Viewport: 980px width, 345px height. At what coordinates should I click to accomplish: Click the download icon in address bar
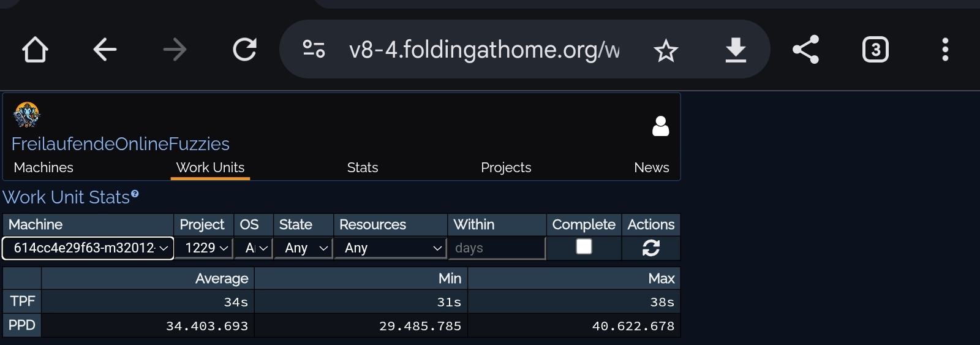coord(736,50)
